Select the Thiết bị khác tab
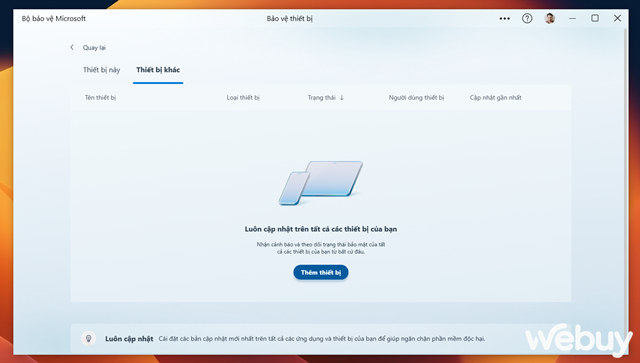Image resolution: width=640 pixels, height=363 pixels. (x=158, y=70)
